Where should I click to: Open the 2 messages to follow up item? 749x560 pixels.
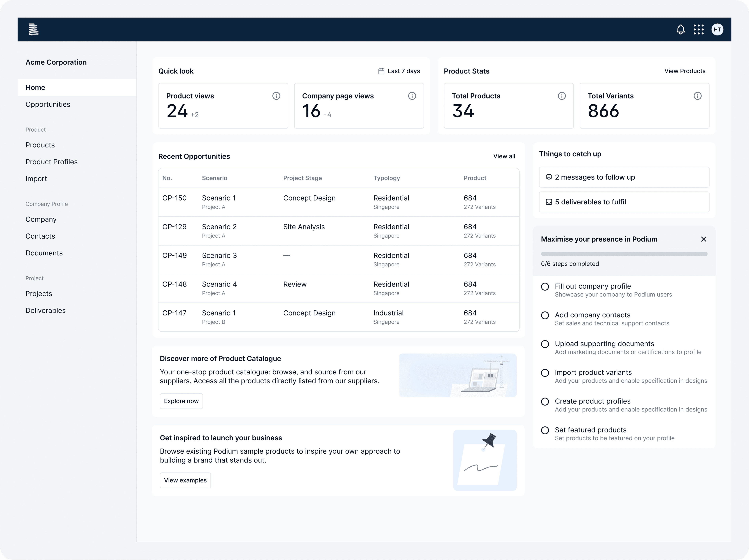coord(624,177)
